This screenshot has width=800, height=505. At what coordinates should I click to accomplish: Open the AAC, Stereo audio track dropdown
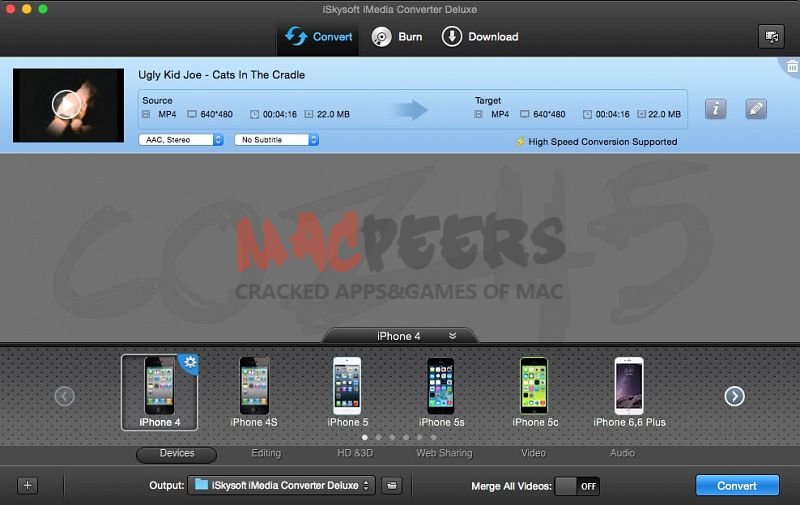[181, 140]
